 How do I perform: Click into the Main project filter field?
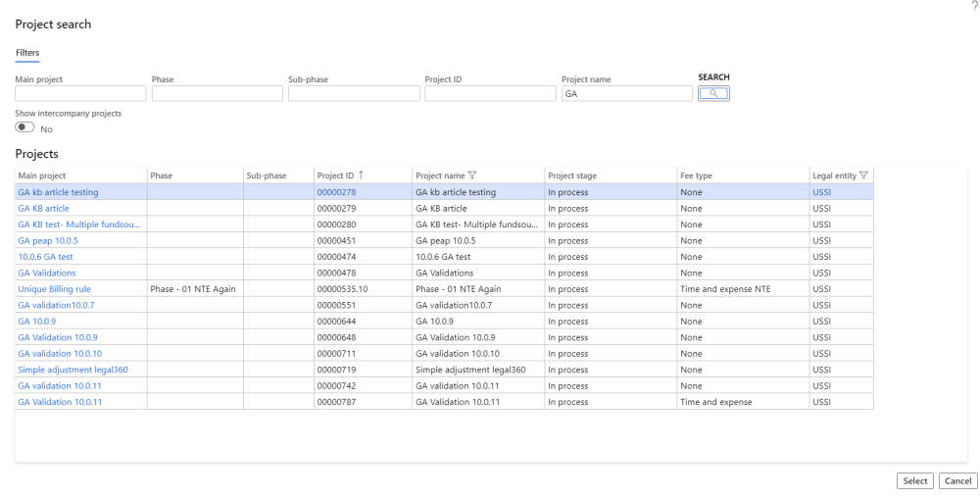click(x=80, y=94)
